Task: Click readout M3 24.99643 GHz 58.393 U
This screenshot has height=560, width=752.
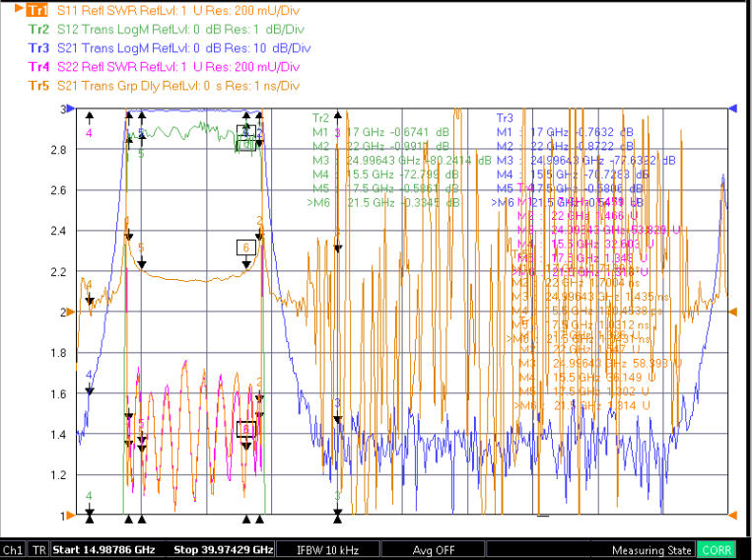Action: (x=600, y=363)
